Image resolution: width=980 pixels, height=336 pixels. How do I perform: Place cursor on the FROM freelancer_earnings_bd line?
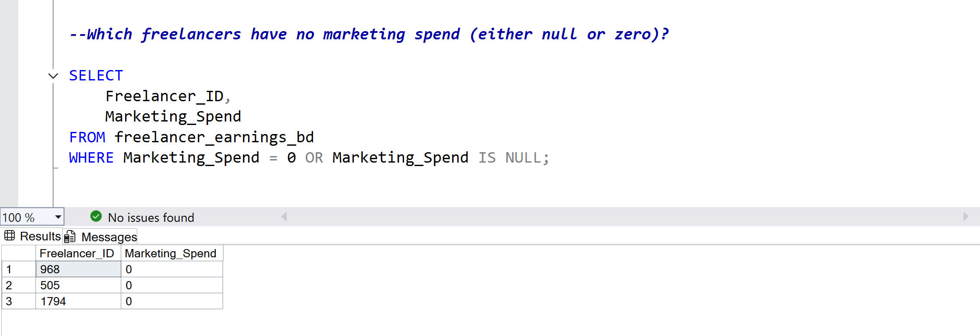tap(213, 138)
